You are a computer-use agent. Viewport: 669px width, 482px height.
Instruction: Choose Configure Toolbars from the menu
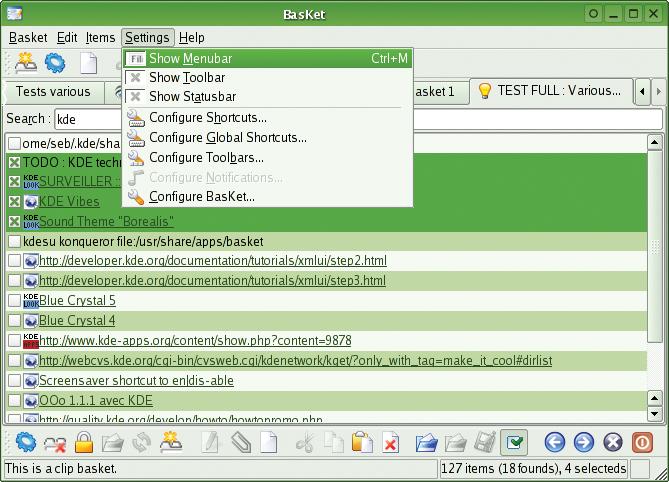coord(267,158)
